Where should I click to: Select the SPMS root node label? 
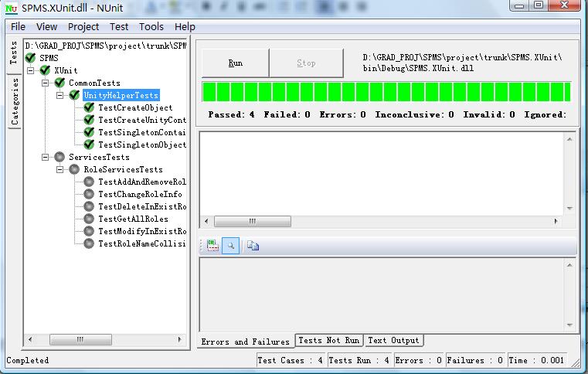(49, 58)
